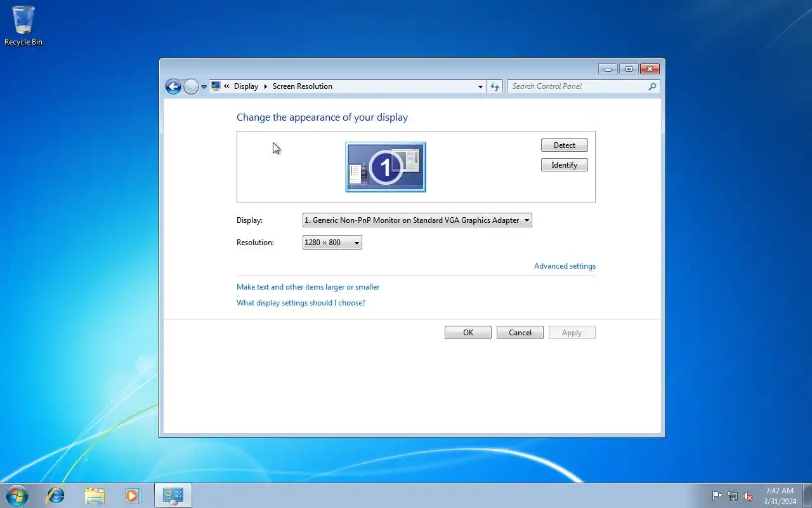812x508 pixels.
Task: Click the Screen Resolution taskbar button
Action: [173, 495]
